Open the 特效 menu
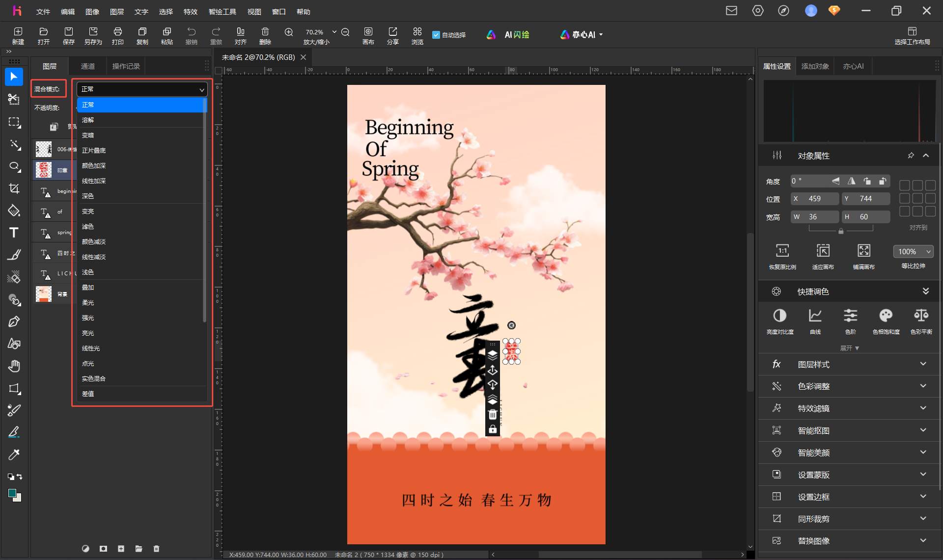This screenshot has width=943, height=560. 191,12
